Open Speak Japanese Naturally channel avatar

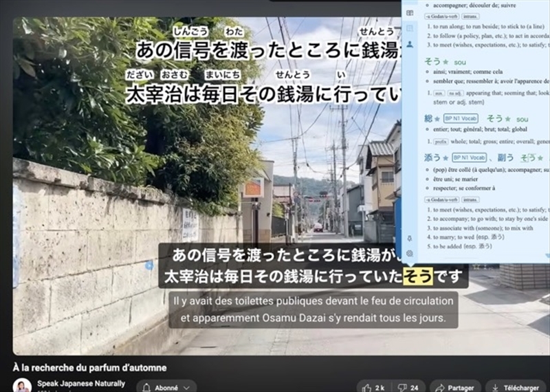pos(22,386)
